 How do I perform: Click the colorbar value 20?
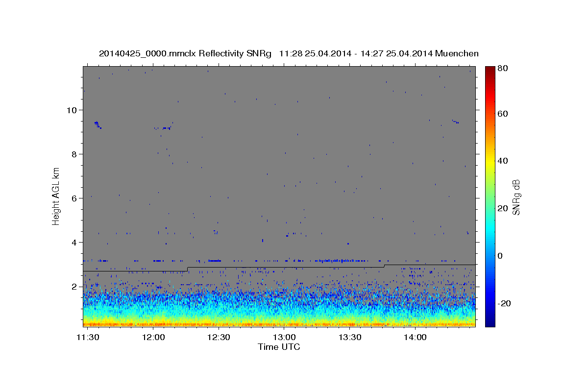(503, 208)
